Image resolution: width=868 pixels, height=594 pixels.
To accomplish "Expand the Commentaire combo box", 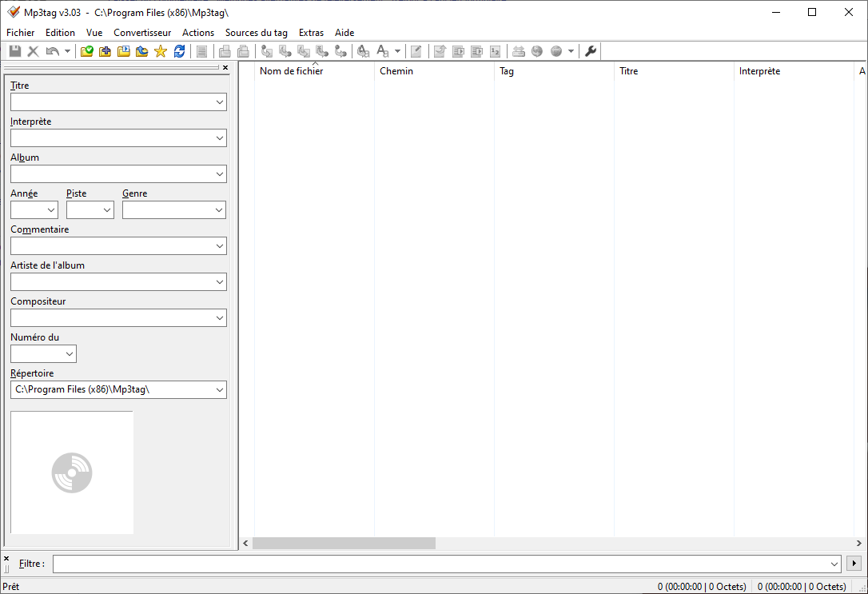I will 219,245.
